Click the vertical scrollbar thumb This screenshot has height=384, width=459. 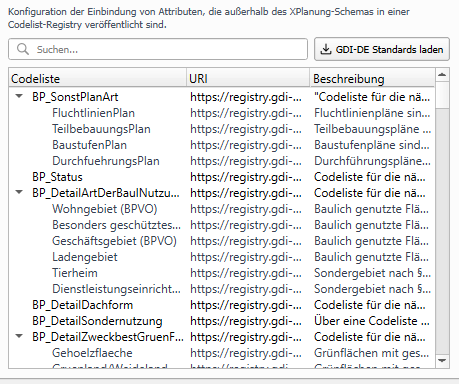click(442, 95)
